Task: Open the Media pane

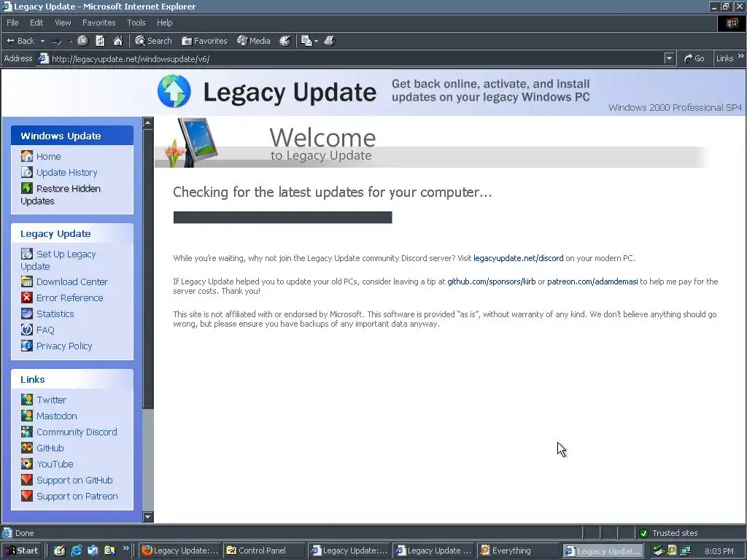Action: click(253, 41)
